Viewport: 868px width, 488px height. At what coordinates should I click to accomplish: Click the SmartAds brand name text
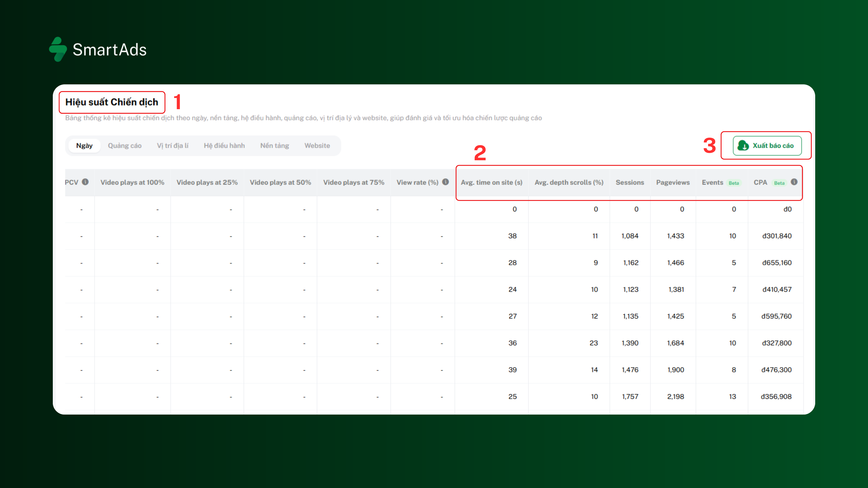(x=109, y=49)
